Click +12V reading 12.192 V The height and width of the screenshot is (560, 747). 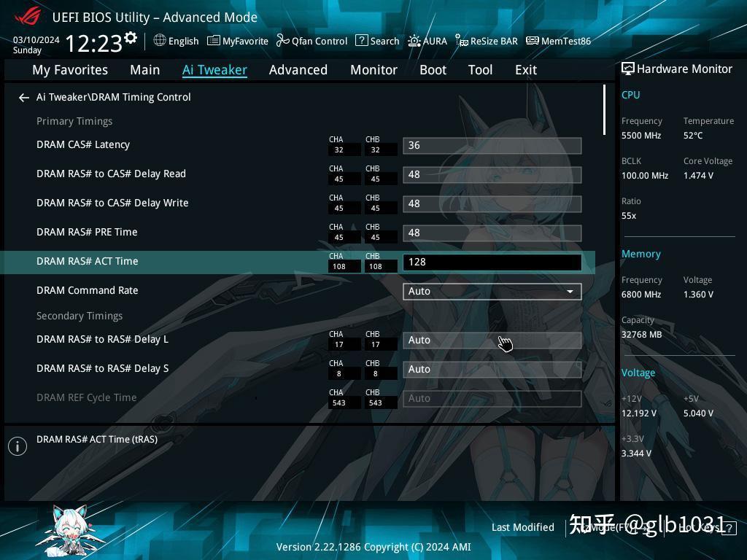point(639,413)
